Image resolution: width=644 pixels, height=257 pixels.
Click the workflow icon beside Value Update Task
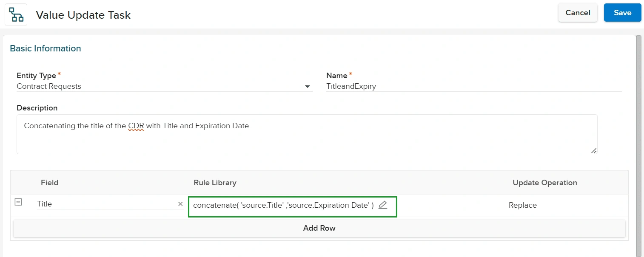16,15
